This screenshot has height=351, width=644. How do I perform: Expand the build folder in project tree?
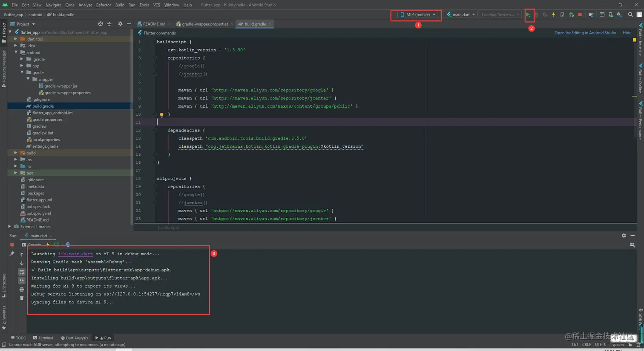(x=16, y=153)
